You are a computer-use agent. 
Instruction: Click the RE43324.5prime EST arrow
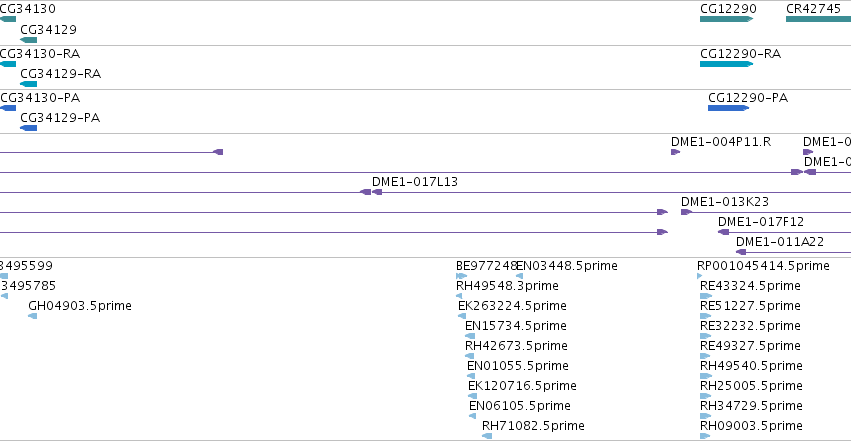[706, 296]
